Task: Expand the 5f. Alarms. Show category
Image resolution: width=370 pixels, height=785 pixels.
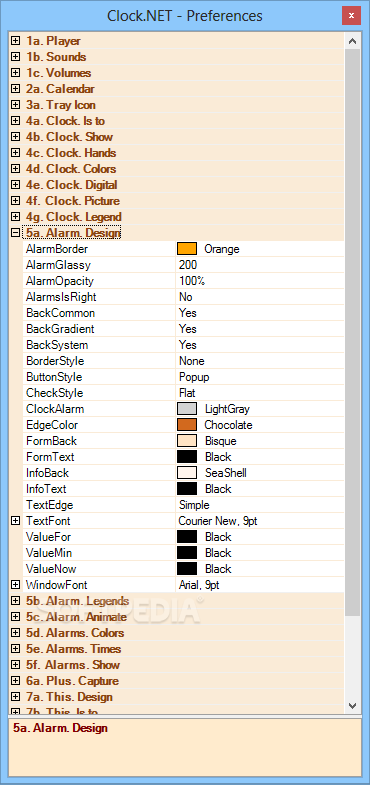Action: coord(16,665)
